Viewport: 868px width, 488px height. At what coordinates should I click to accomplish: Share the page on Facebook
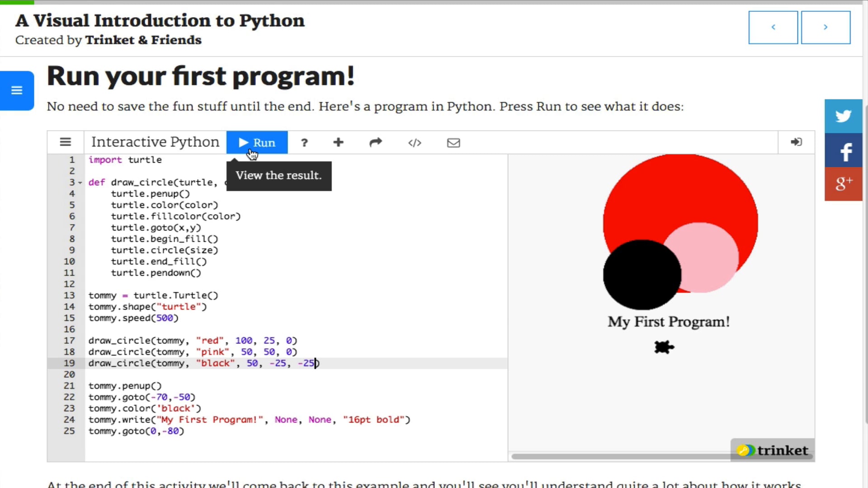846,150
